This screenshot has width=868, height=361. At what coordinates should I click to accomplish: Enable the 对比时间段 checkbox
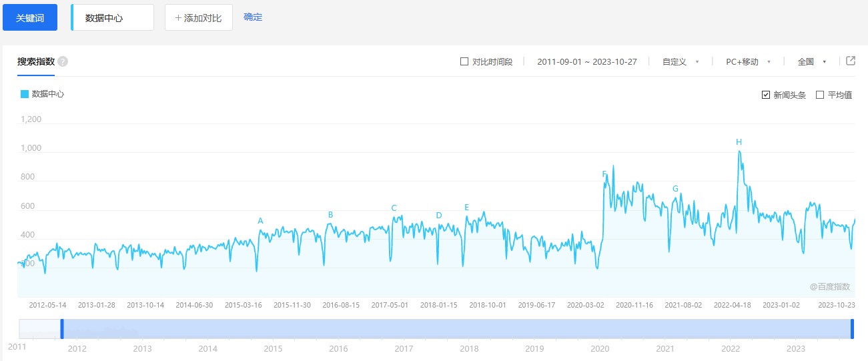coord(464,61)
